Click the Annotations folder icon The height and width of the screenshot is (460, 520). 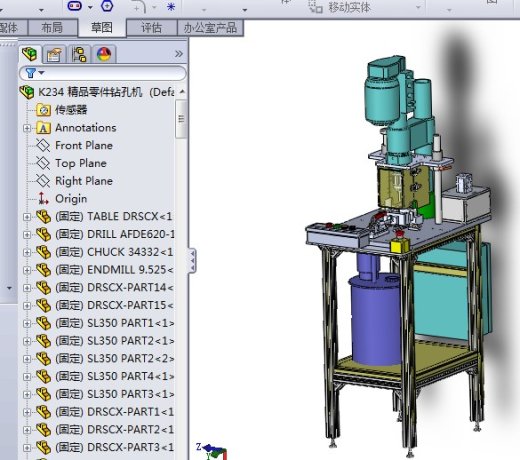pos(43,128)
